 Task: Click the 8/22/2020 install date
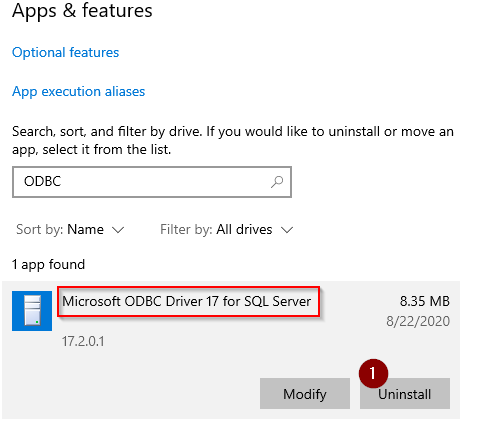[x=418, y=321]
